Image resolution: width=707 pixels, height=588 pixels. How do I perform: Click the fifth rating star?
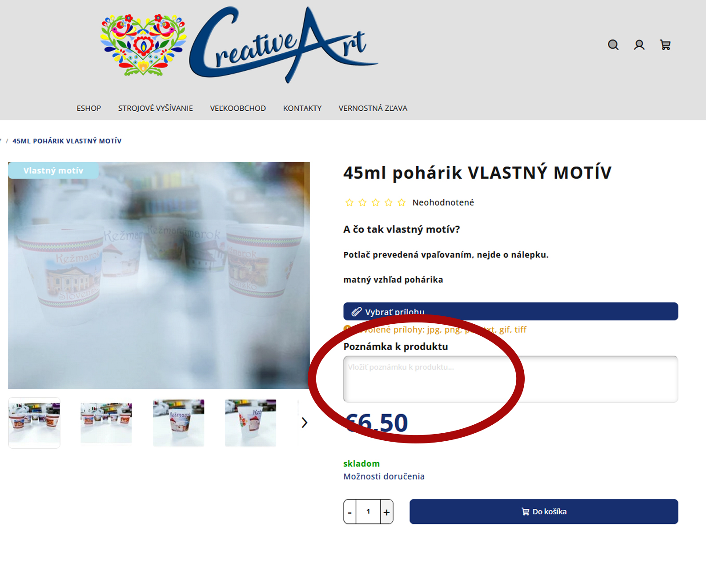pos(402,203)
